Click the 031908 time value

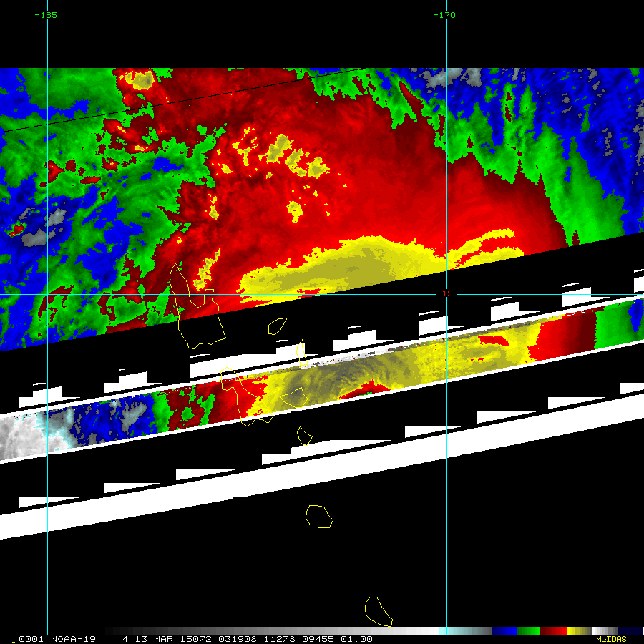pos(237,639)
